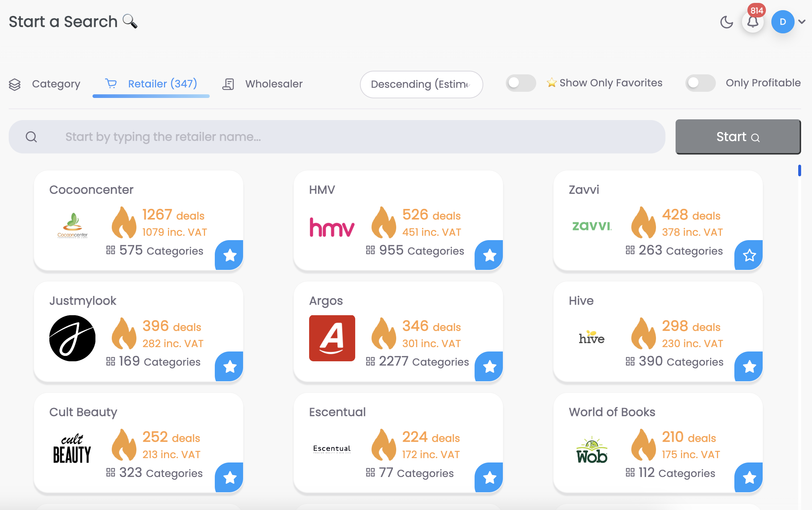Viewport: 812px width, 510px height.
Task: Enable Show Only Favorites toggle
Action: point(521,83)
